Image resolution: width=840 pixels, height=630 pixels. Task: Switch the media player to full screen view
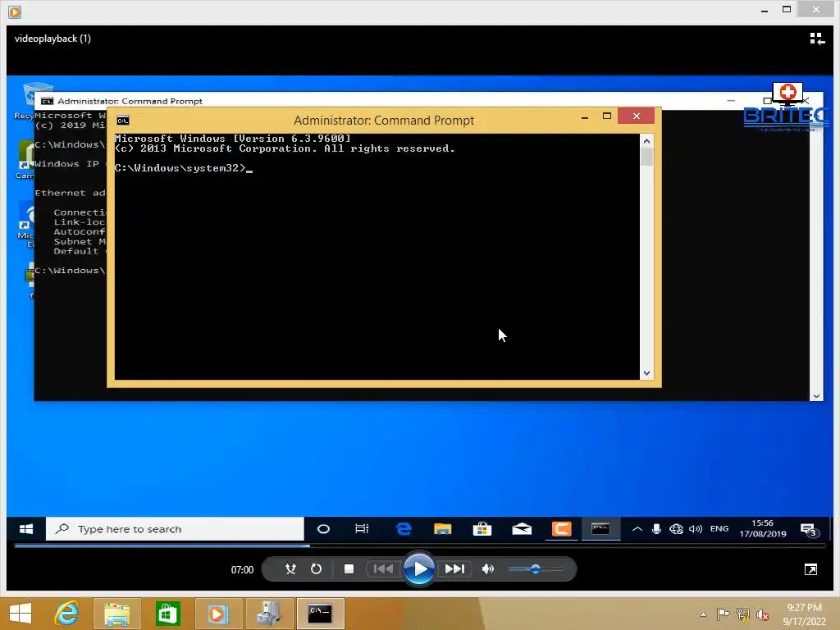pos(810,569)
